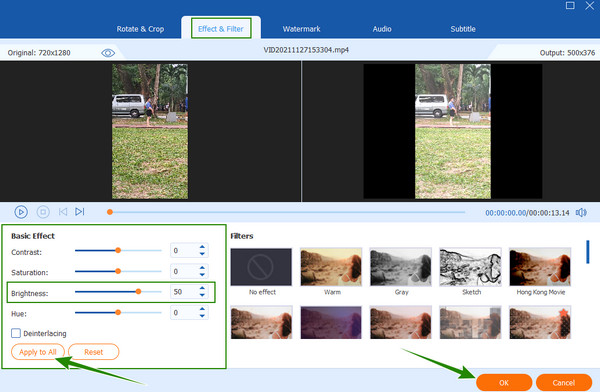Click the Saturation value input field

pos(184,271)
